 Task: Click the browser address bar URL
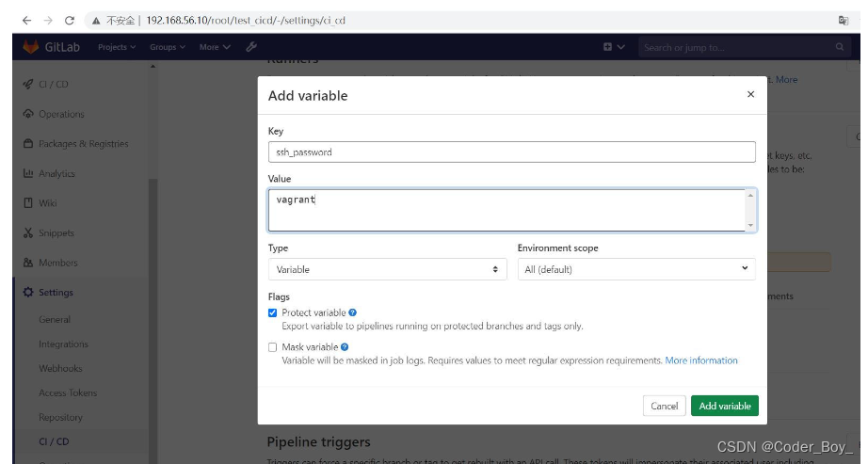click(x=246, y=21)
